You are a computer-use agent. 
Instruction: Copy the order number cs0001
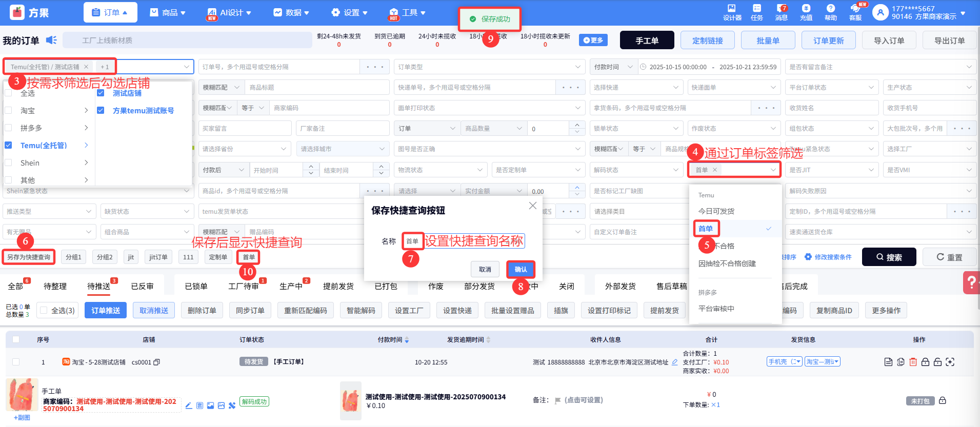click(157, 362)
